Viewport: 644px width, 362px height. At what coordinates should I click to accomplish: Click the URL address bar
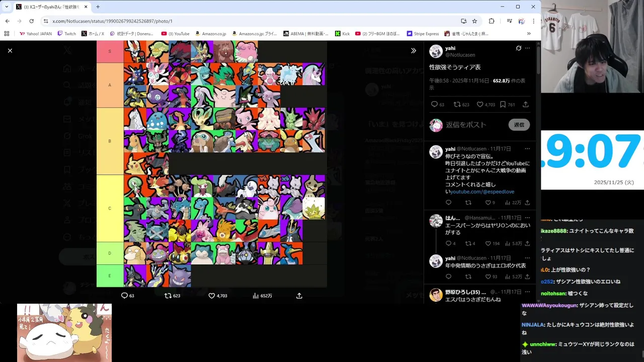pos(252,21)
